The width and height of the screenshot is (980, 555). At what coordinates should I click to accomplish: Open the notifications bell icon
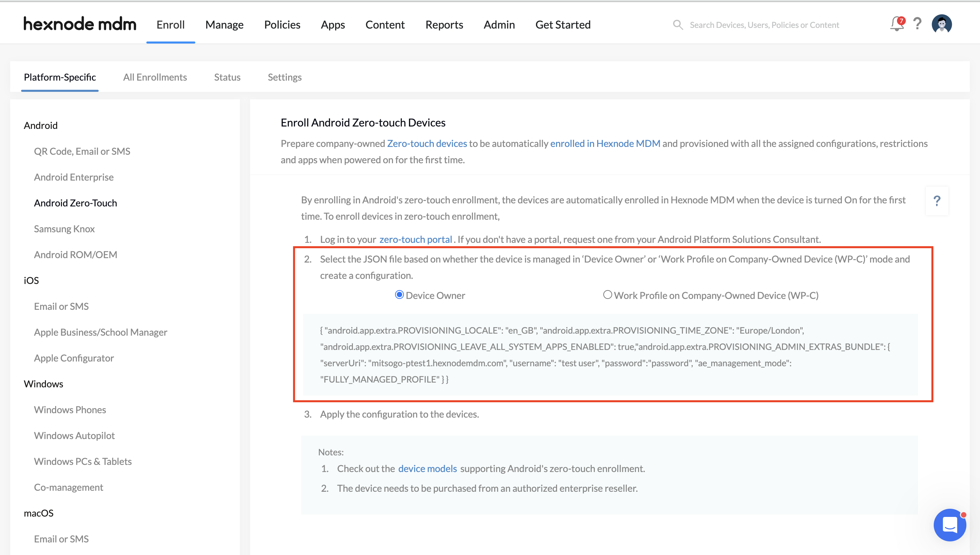[897, 24]
